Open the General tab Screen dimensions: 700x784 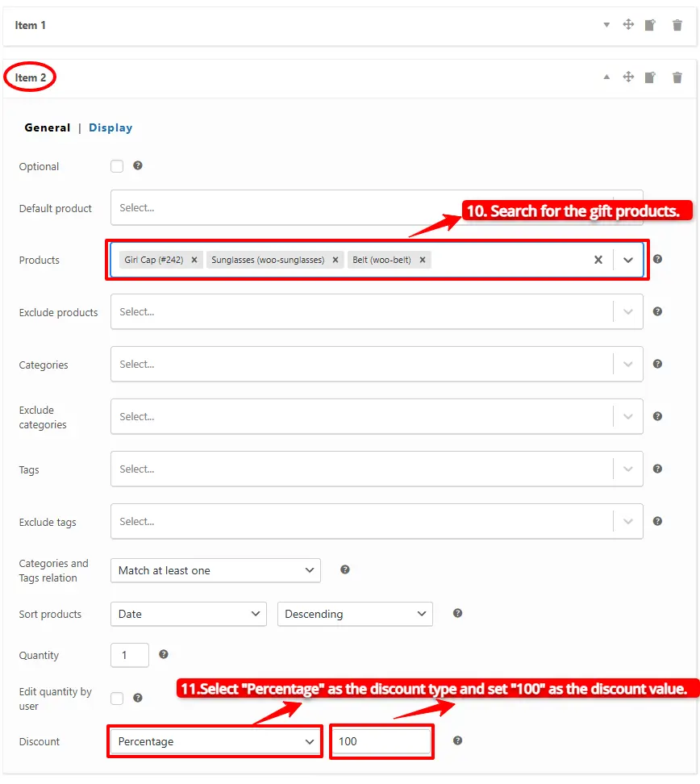point(48,127)
